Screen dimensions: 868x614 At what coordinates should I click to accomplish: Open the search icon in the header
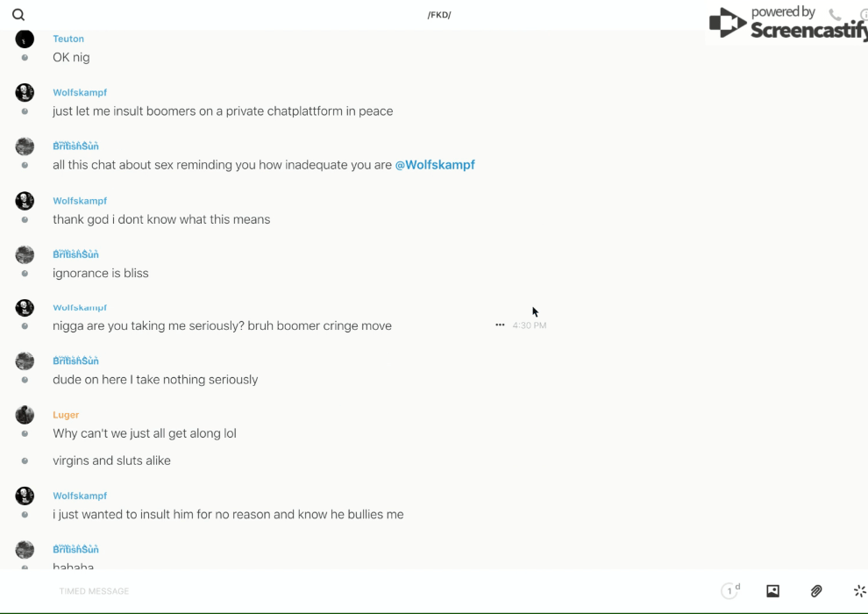[18, 15]
